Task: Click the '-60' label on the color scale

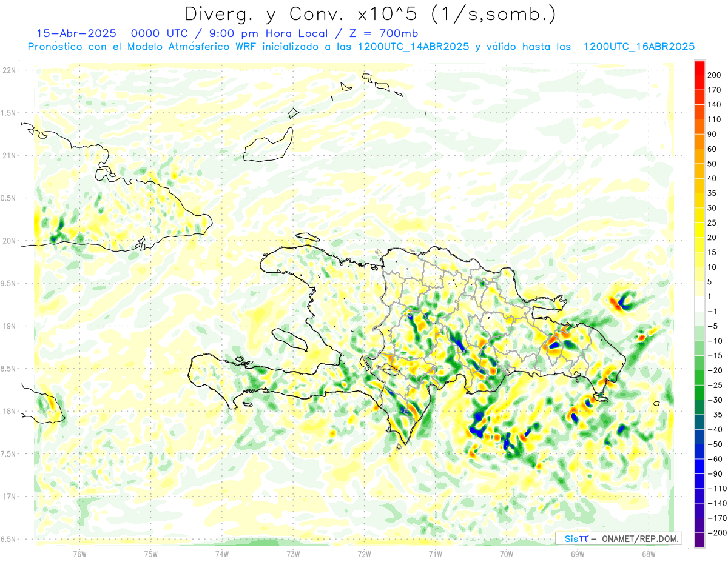Action: coord(715,459)
